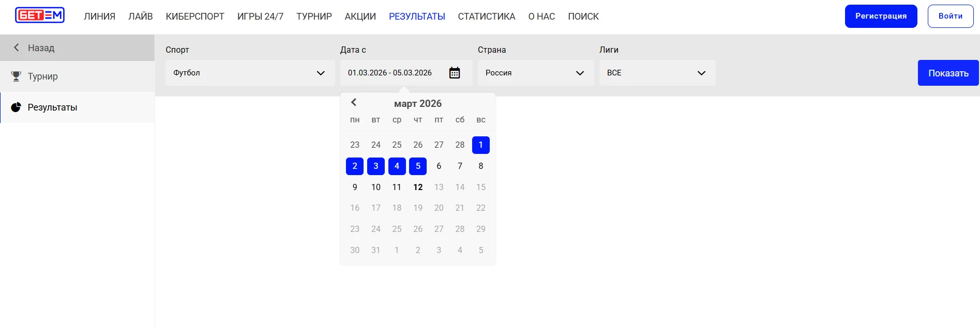Click the trophy icon next to Турнир

point(16,76)
